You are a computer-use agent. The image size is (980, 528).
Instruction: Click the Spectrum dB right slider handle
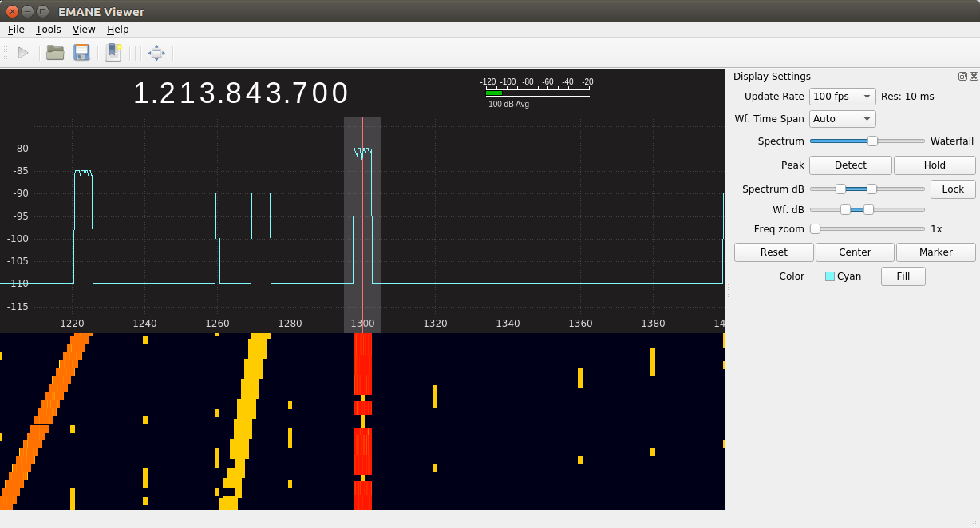click(871, 189)
